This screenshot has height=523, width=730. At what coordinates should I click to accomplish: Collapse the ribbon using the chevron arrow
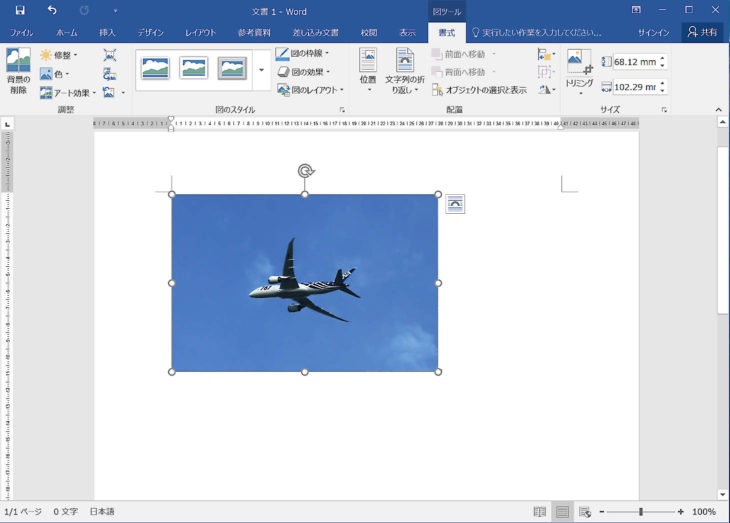click(x=720, y=107)
